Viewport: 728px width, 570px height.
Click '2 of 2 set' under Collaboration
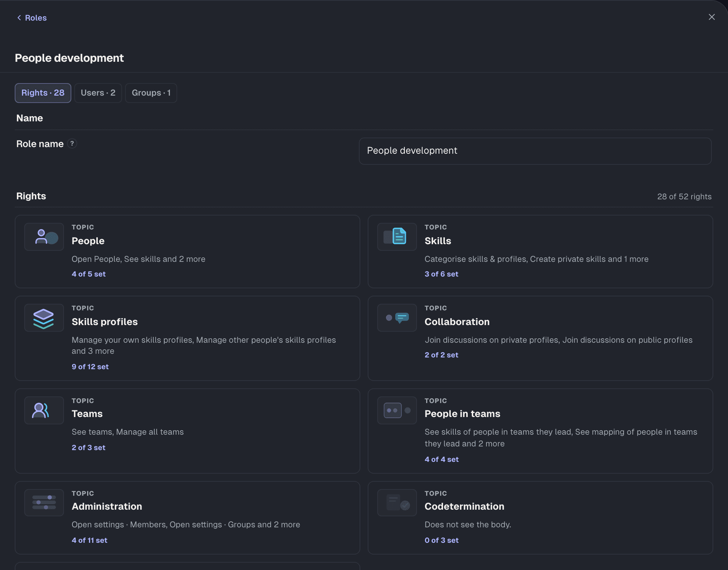(x=441, y=355)
